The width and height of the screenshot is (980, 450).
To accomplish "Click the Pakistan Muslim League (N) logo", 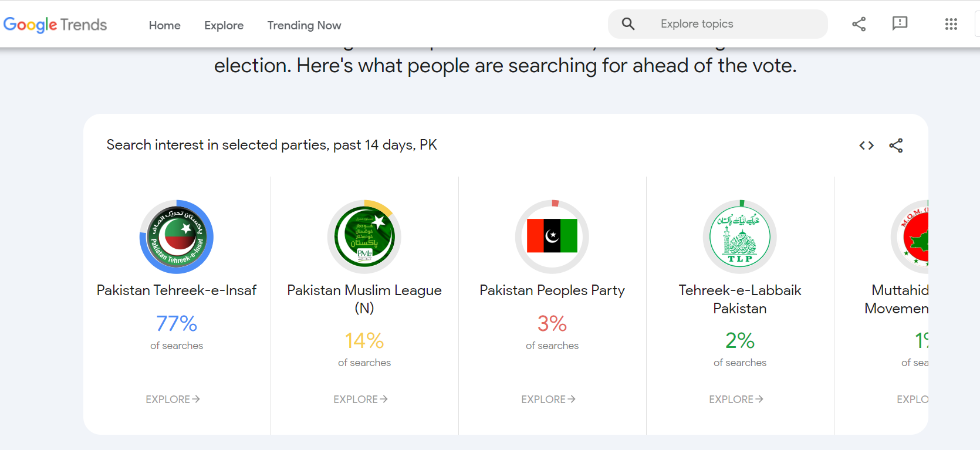I will click(x=364, y=237).
